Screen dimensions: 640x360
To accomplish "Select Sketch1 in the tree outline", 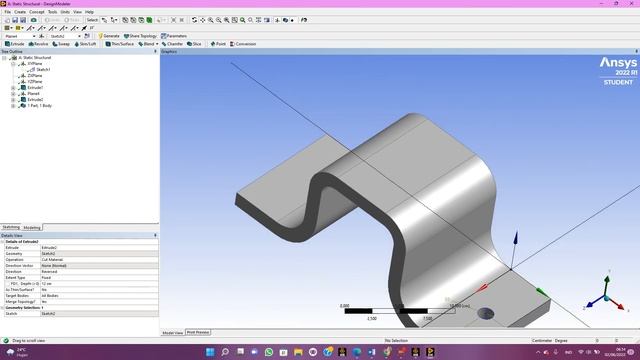I will [x=43, y=70].
